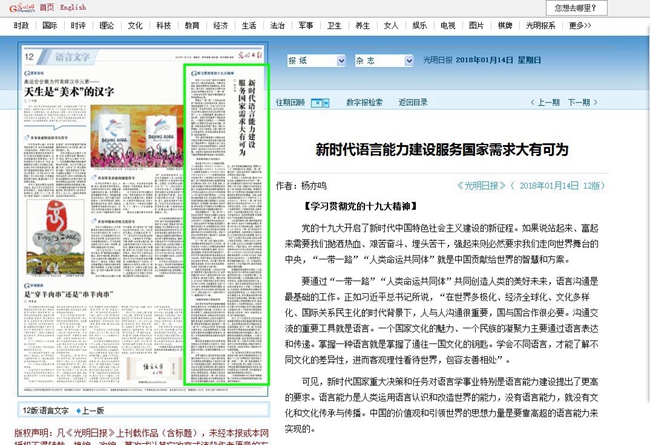This screenshot has height=445, width=650.
Task: Go to previous page with 上一期
Action: [x=547, y=102]
